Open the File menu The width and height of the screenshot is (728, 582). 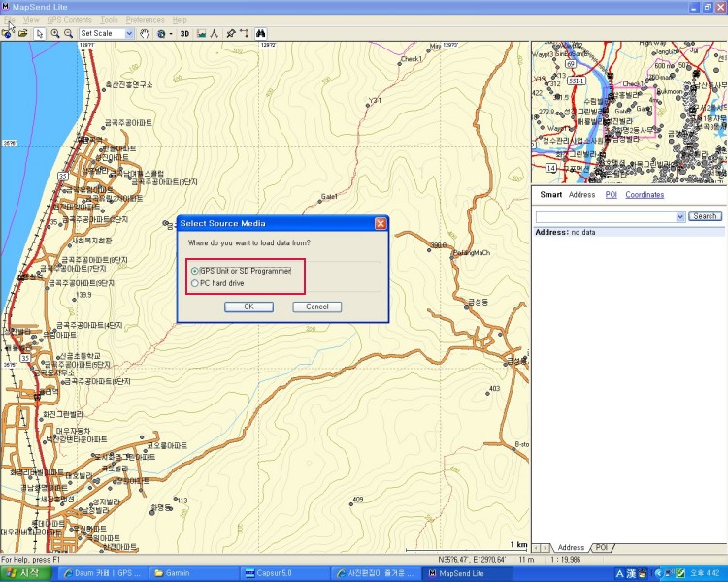pos(9,20)
